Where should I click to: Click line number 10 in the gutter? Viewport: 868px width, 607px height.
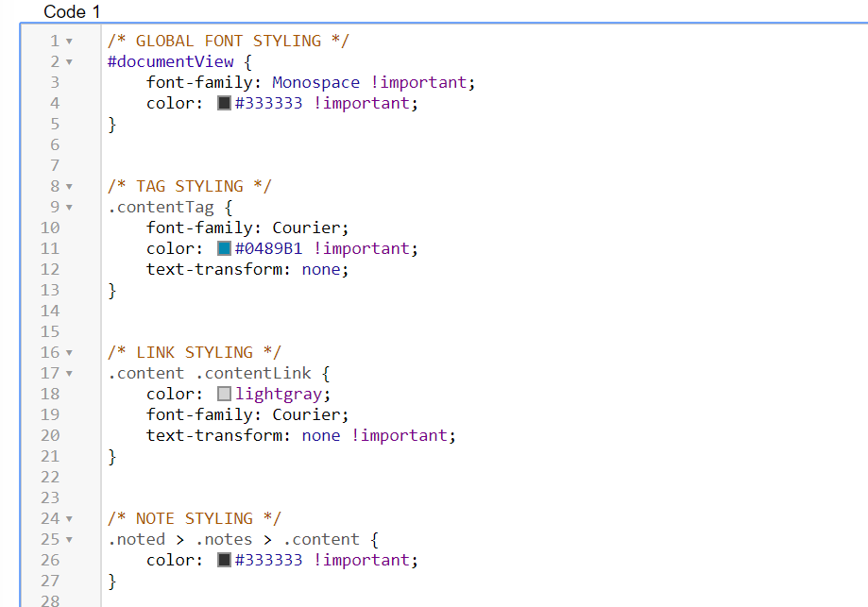click(50, 228)
